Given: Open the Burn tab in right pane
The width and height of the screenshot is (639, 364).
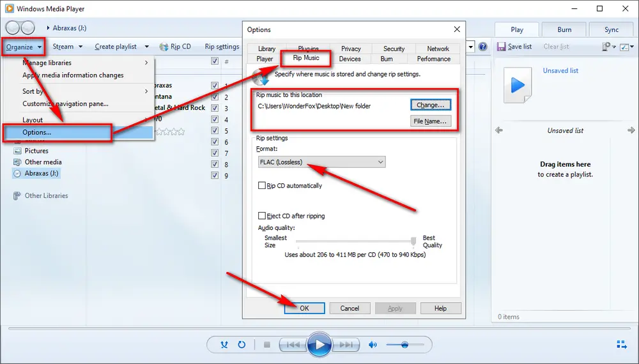Looking at the screenshot, I should (x=564, y=29).
